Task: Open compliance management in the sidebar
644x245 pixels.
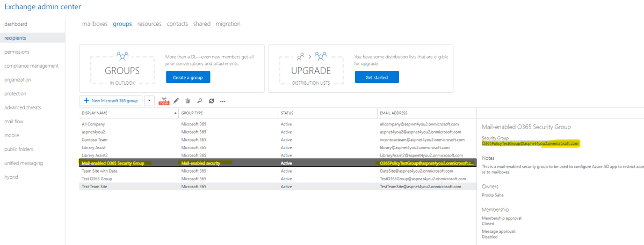Action: pyautogui.click(x=32, y=66)
